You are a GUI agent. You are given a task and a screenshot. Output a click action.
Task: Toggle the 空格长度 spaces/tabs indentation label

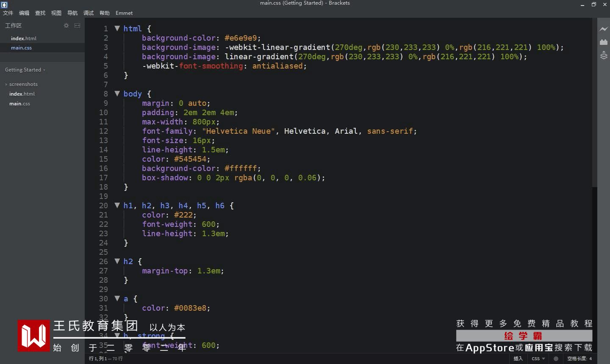577,358
